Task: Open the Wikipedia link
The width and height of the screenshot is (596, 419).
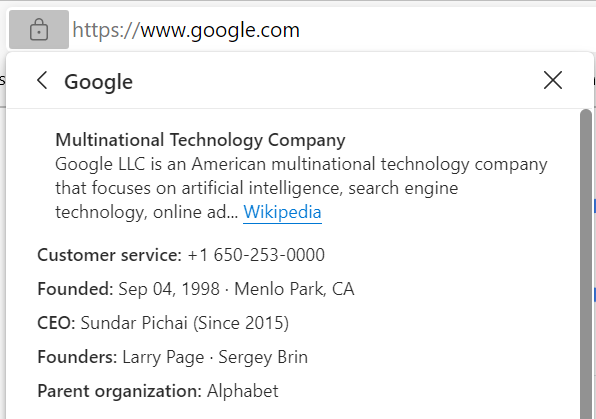Action: coord(282,212)
